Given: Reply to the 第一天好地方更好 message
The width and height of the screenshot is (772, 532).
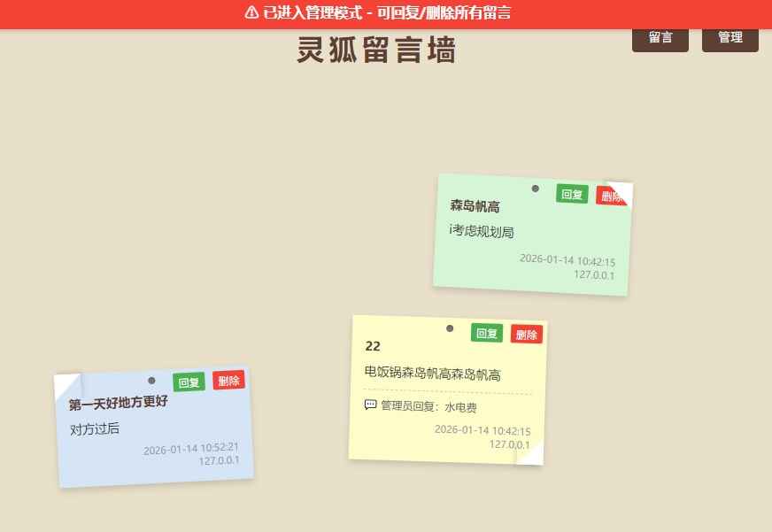Looking at the screenshot, I should [188, 382].
